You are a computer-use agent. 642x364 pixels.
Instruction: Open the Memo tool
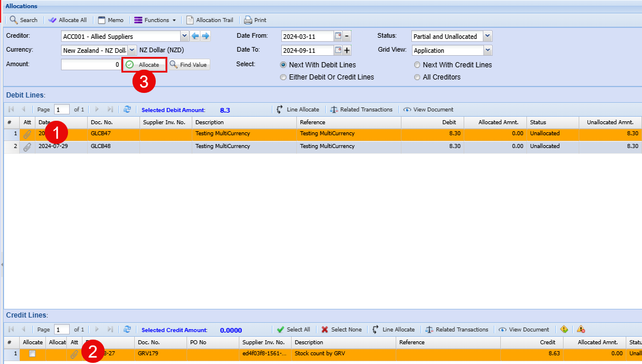(110, 20)
